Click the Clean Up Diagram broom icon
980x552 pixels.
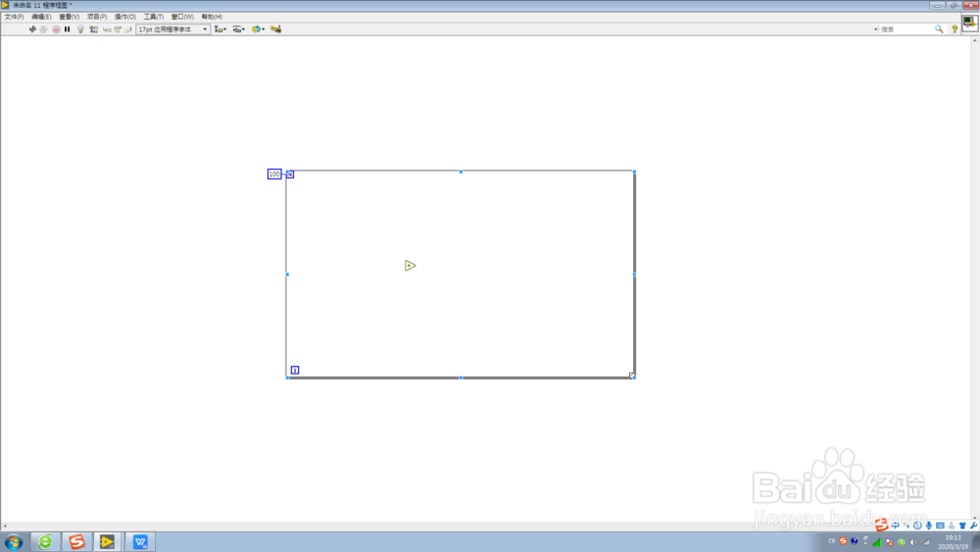(275, 29)
